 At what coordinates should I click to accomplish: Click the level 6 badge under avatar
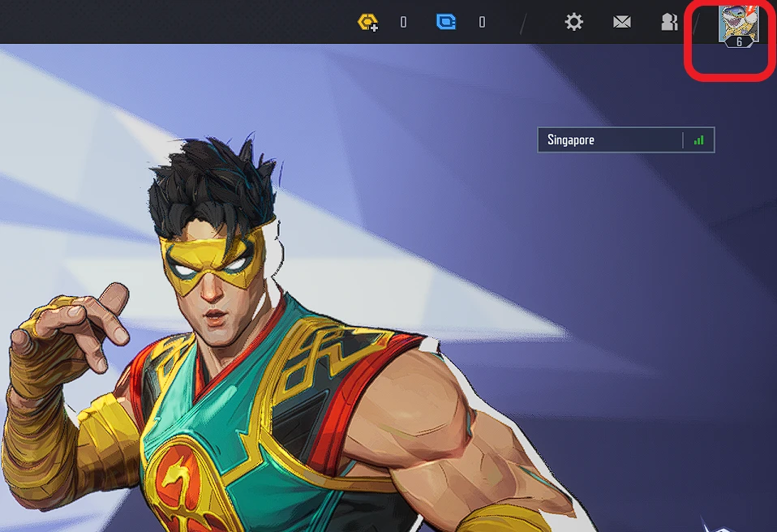[739, 42]
